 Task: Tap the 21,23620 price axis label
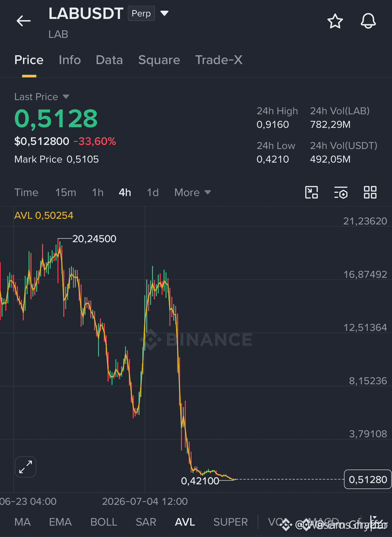[365, 221]
